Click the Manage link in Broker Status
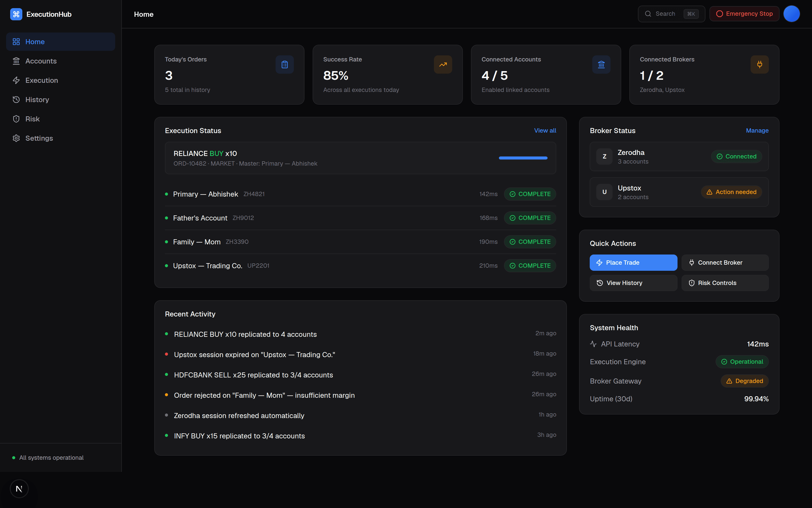The image size is (812, 508). [x=757, y=130]
